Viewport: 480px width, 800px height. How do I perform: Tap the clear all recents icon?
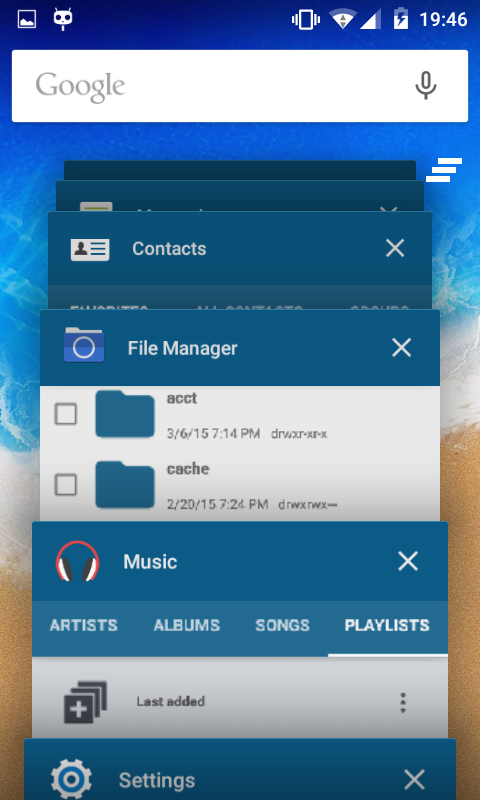(444, 170)
